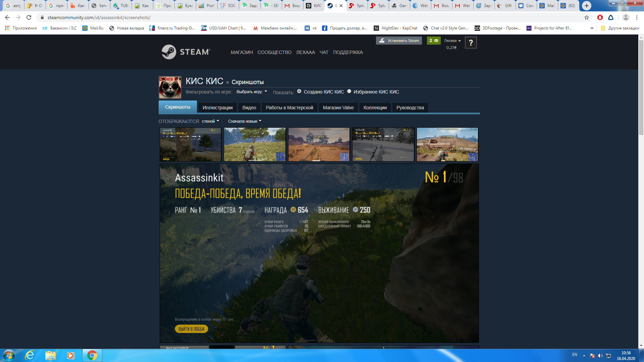Viewport: 644px width, 362px height.
Task: Switch to the Иллюстрации tab
Action: tap(217, 108)
